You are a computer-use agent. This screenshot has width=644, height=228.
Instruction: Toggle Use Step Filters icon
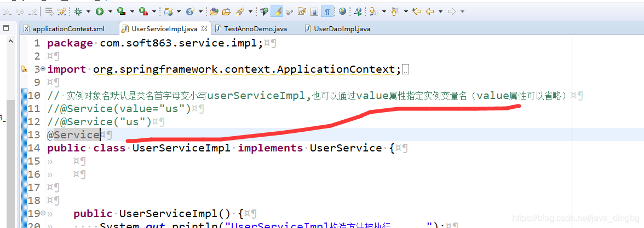pos(61,12)
